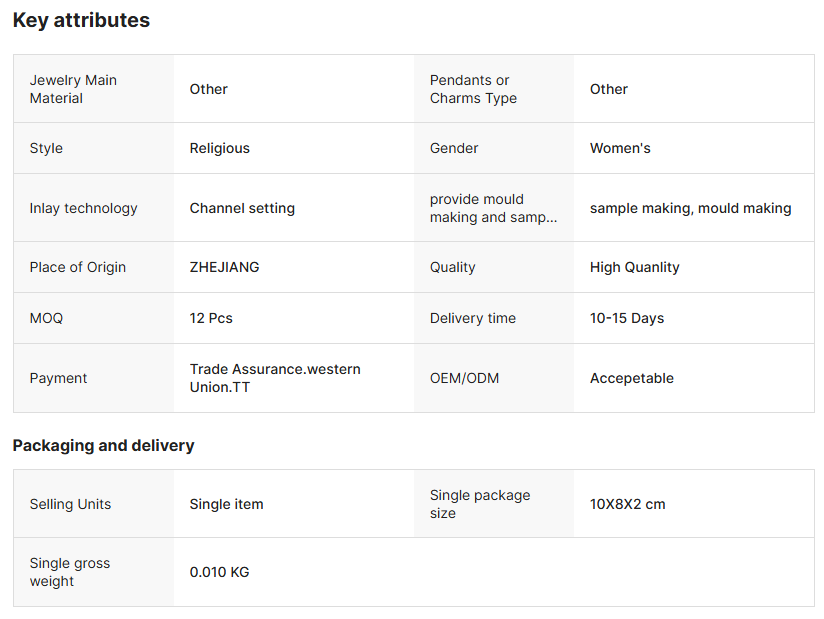
Task: Click the Key attributes heading
Action: pos(81,20)
